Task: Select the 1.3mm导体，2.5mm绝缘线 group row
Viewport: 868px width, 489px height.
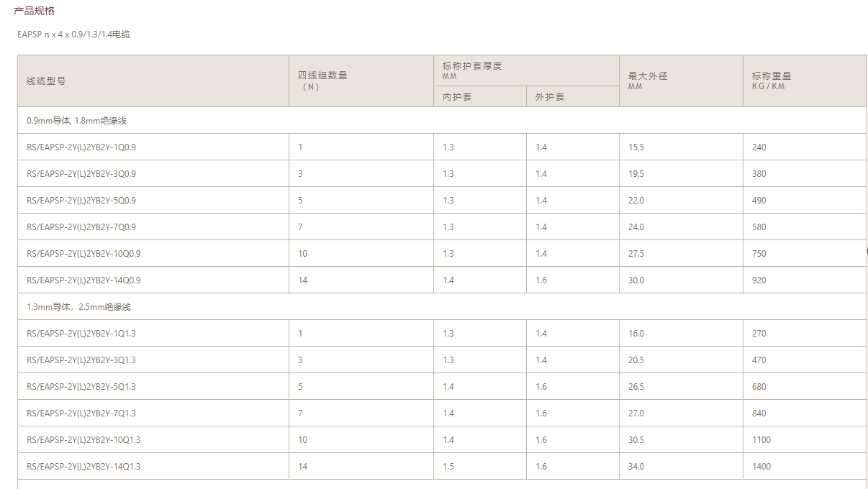Action: [78, 307]
